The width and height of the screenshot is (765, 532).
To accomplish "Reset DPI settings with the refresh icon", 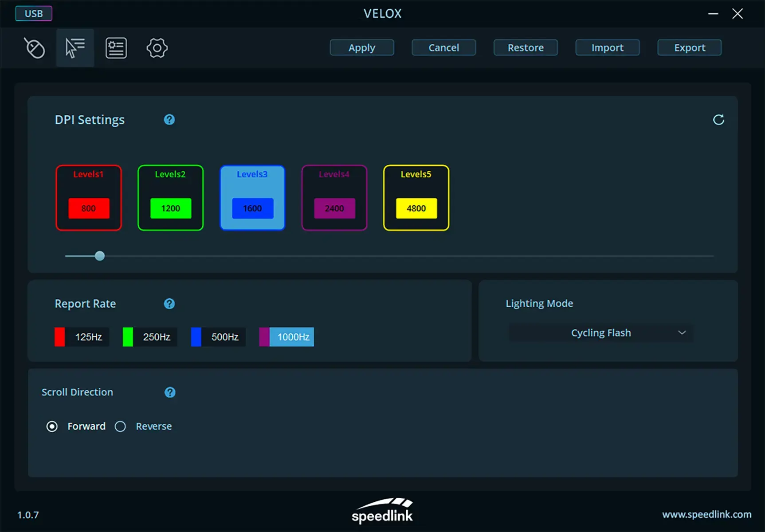I will (x=718, y=120).
